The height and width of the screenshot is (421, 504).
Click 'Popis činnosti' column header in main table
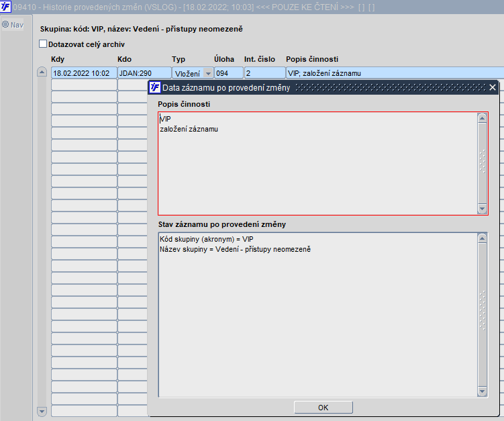(312, 59)
